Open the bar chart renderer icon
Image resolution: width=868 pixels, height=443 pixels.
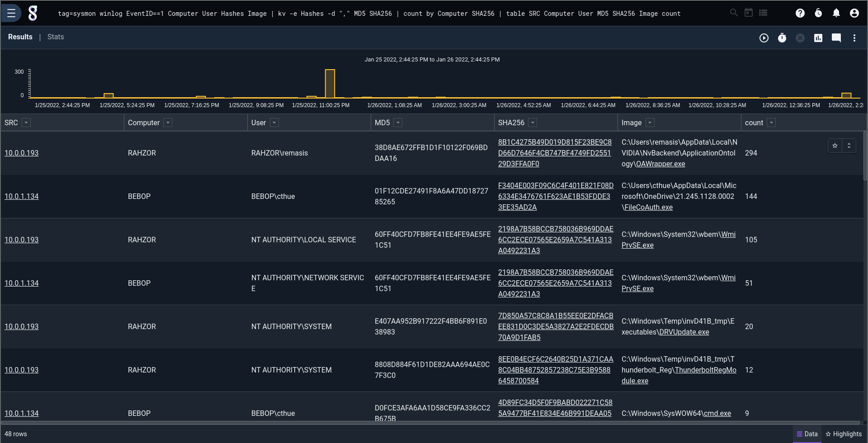point(818,38)
